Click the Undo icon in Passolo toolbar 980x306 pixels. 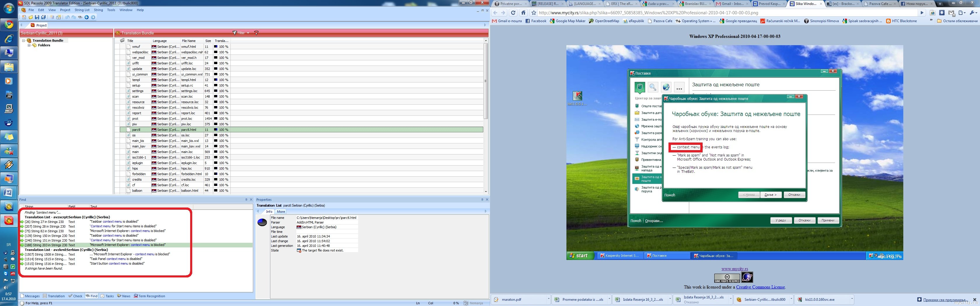68,17
